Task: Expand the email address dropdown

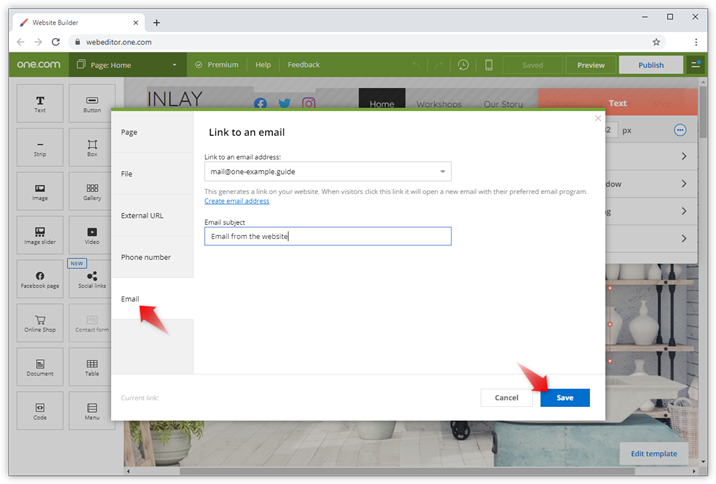Action: 442,171
